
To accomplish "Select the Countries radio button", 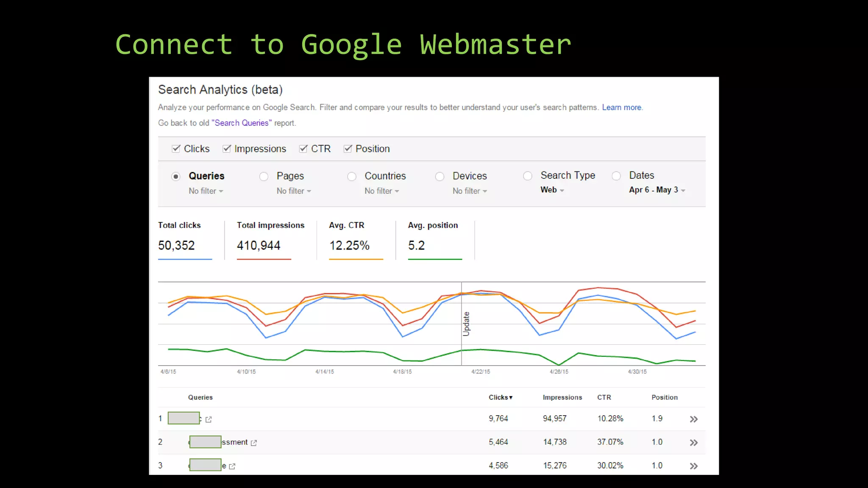I will [x=352, y=176].
